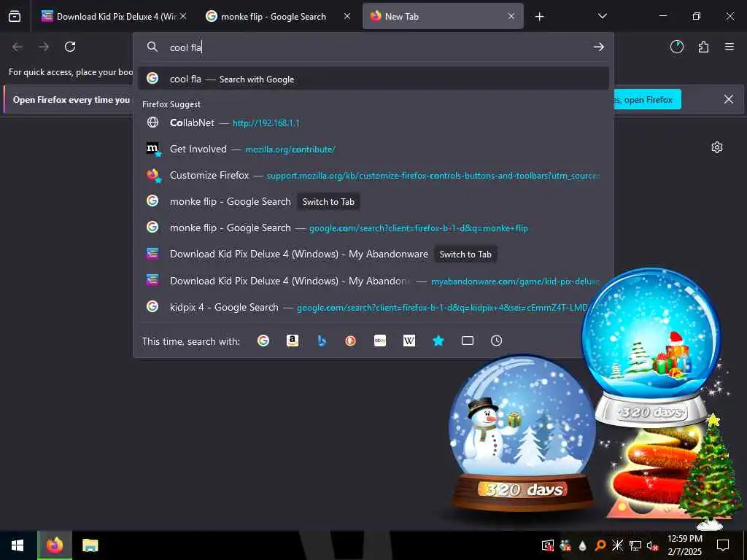Open new tab personalize gear icon
Viewport: 747px width, 560px height.
pyautogui.click(x=716, y=147)
